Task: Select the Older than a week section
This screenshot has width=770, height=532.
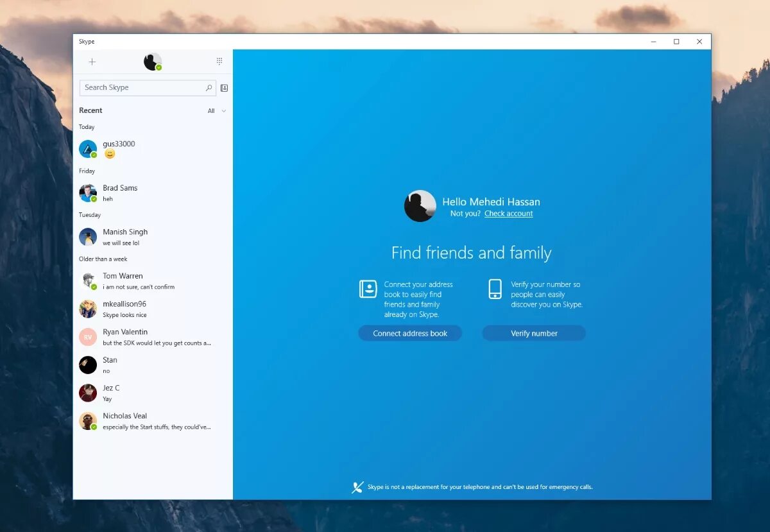Action: pos(103,259)
